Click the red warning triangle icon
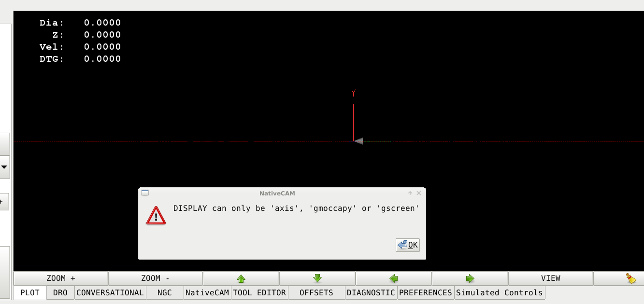Image resolution: width=644 pixels, height=304 pixels. [x=156, y=216]
